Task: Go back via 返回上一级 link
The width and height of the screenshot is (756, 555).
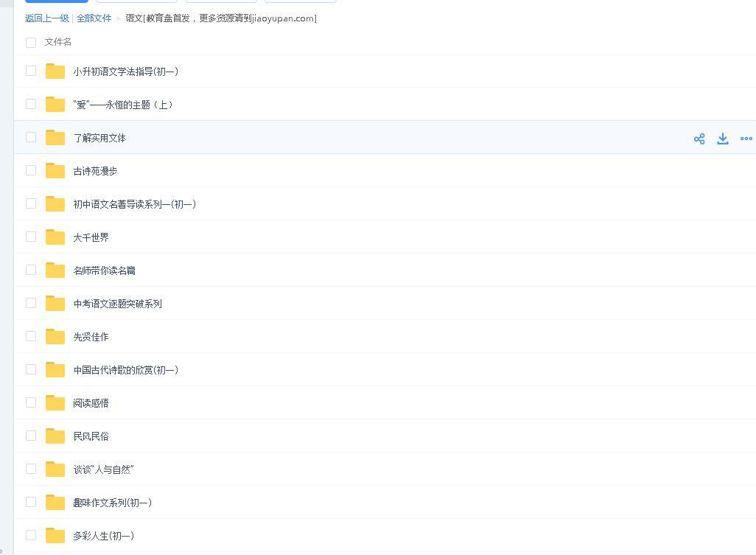Action: (47, 18)
